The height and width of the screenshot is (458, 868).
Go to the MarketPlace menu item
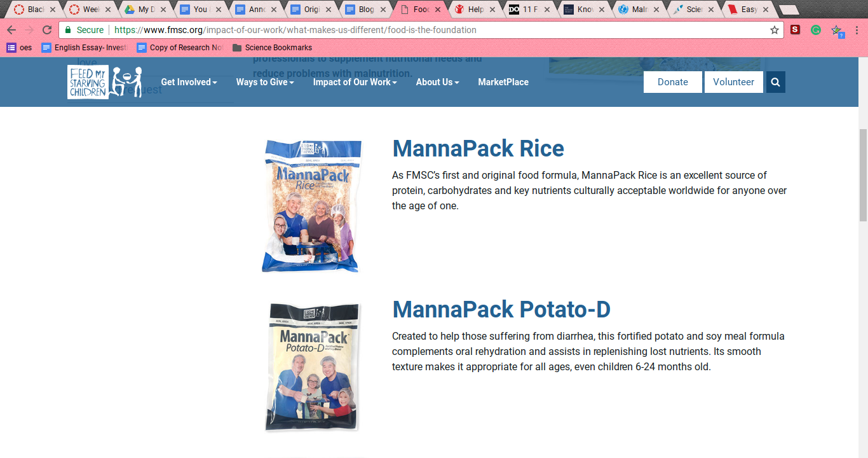tap(503, 82)
